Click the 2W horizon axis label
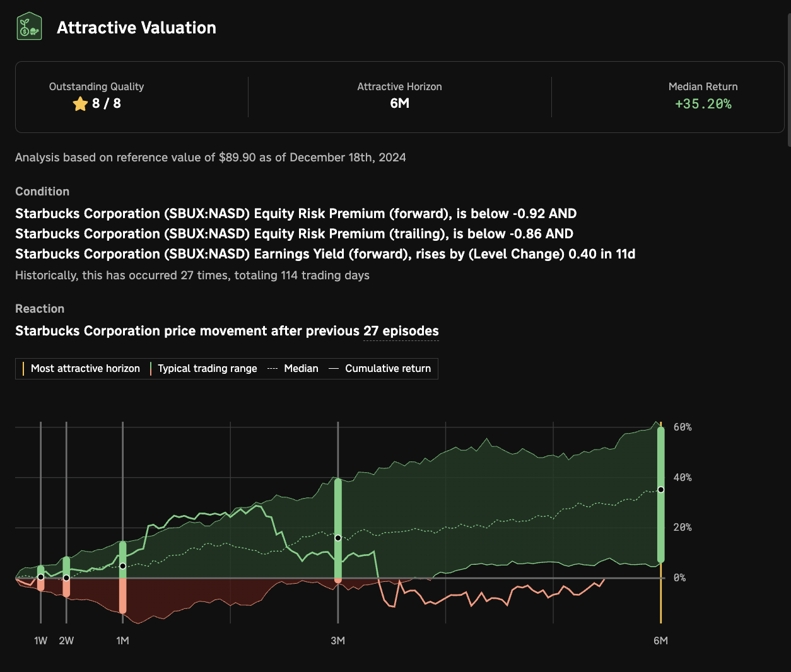The image size is (791, 672). point(66,640)
